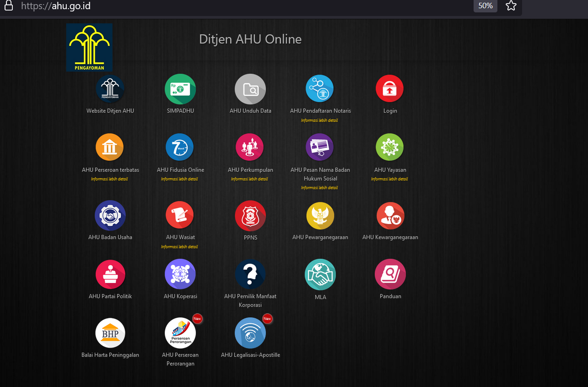Click the AHU Perseroan terbatas text label
Screen dimensions: 588x387
point(110,170)
